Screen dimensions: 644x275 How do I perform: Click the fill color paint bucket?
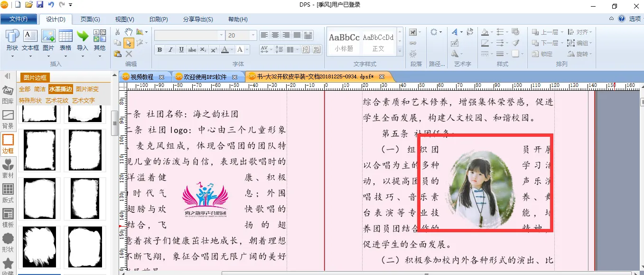pyautogui.click(x=485, y=32)
